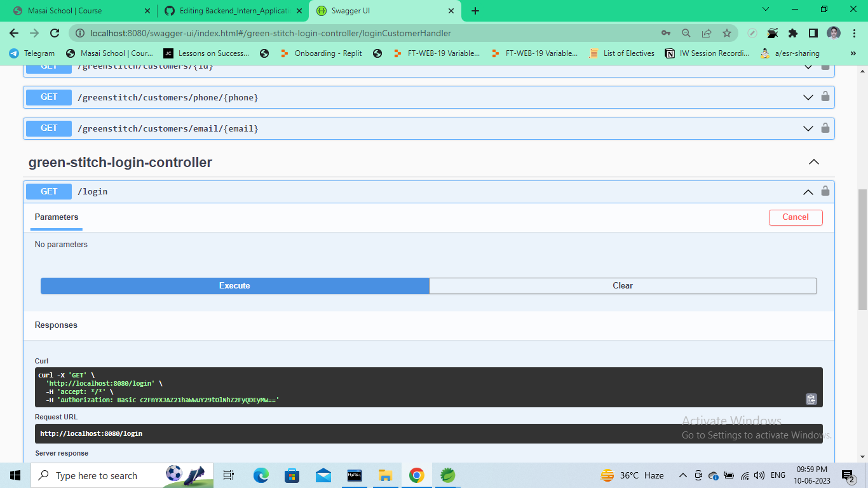Viewport: 868px width, 488px height.
Task: Click the Execute button
Action: 234,285
